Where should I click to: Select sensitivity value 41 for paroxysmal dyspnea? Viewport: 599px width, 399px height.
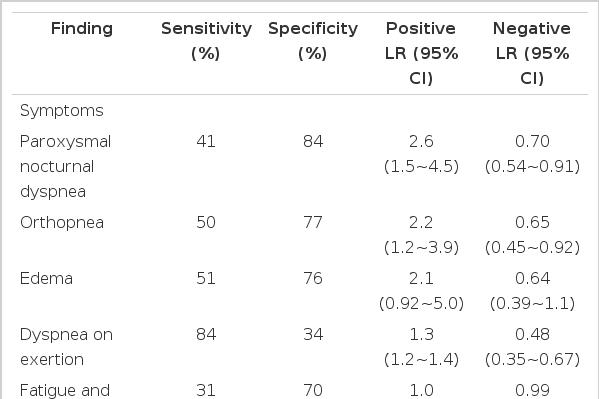tap(206, 142)
